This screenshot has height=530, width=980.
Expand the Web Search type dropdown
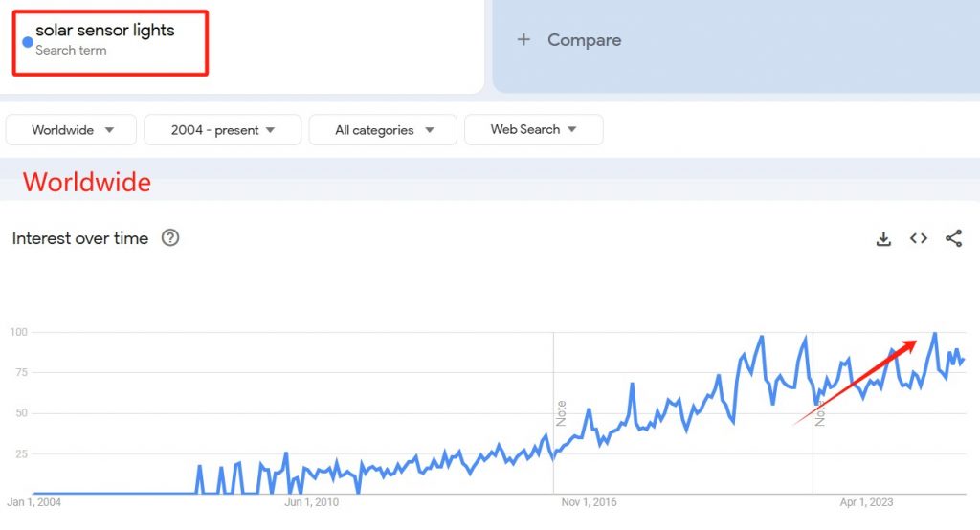(534, 129)
